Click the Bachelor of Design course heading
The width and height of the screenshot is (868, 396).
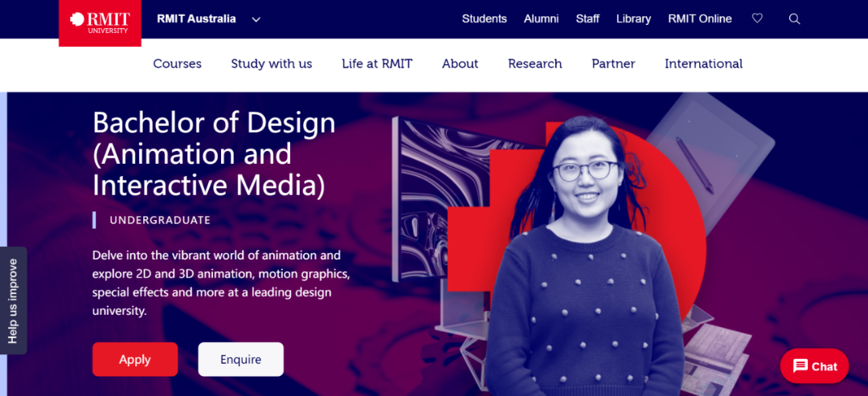[214, 154]
